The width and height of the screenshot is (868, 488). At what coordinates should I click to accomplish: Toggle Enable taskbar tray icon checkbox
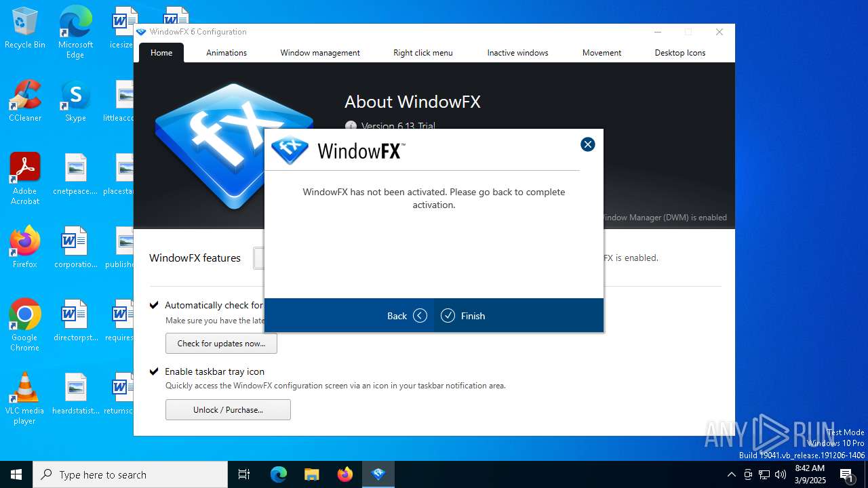click(x=154, y=371)
